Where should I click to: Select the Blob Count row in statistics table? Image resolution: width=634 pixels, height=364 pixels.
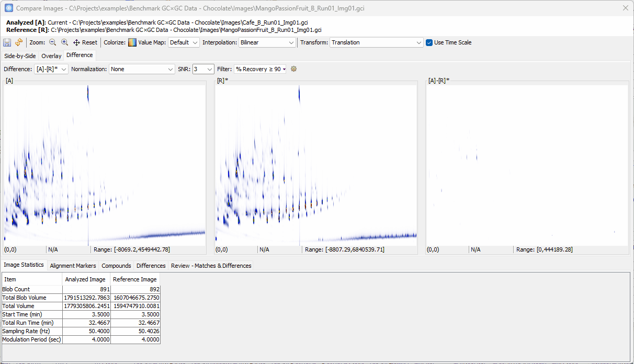pyautogui.click(x=31, y=289)
